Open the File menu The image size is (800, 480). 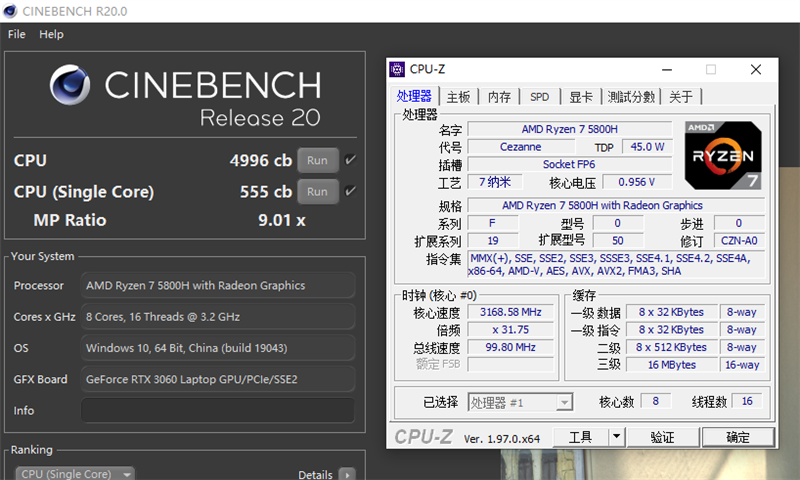[16, 34]
